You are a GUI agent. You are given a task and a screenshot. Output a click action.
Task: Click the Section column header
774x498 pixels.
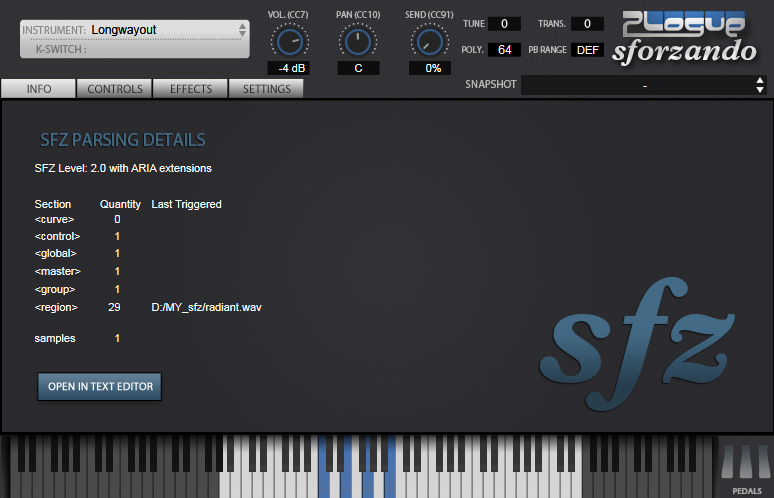pos(53,204)
